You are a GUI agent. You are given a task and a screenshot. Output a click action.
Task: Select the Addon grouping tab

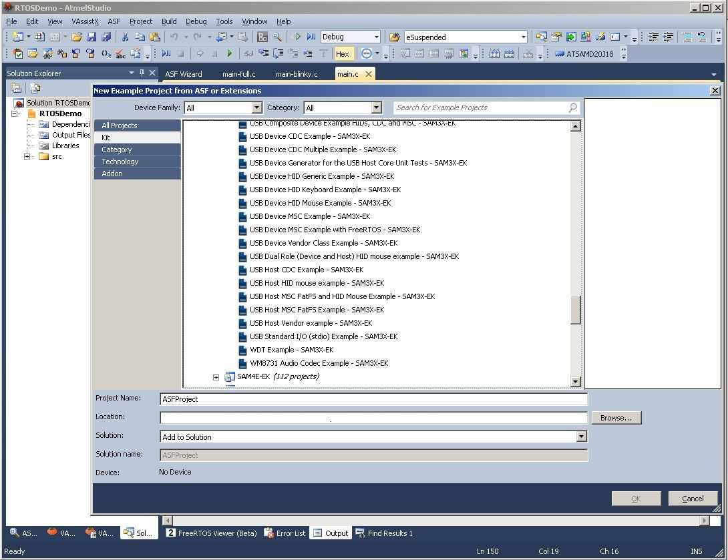point(138,174)
